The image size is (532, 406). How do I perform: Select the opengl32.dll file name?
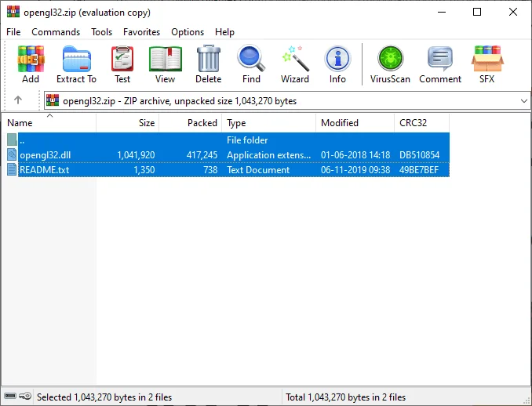point(46,155)
